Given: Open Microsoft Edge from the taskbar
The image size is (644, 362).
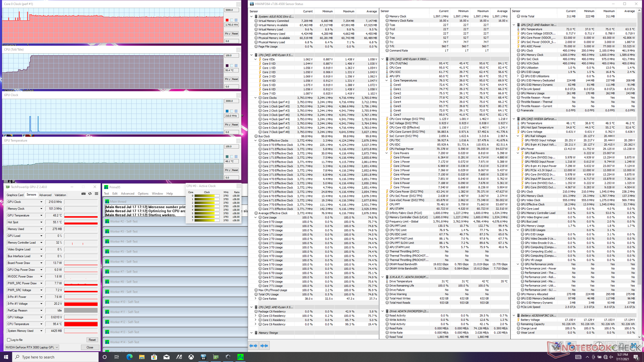Looking at the screenshot, I should pyautogui.click(x=129, y=357).
